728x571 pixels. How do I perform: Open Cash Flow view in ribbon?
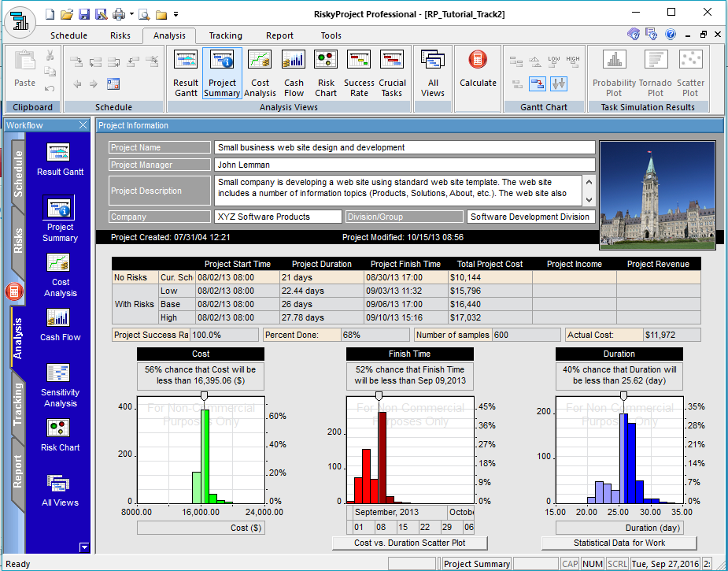click(x=294, y=73)
